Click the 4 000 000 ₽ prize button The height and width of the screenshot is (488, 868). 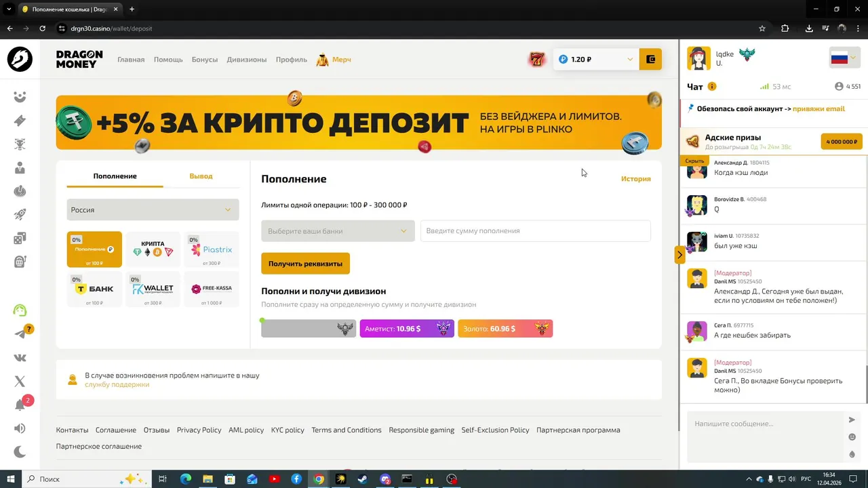pos(842,142)
